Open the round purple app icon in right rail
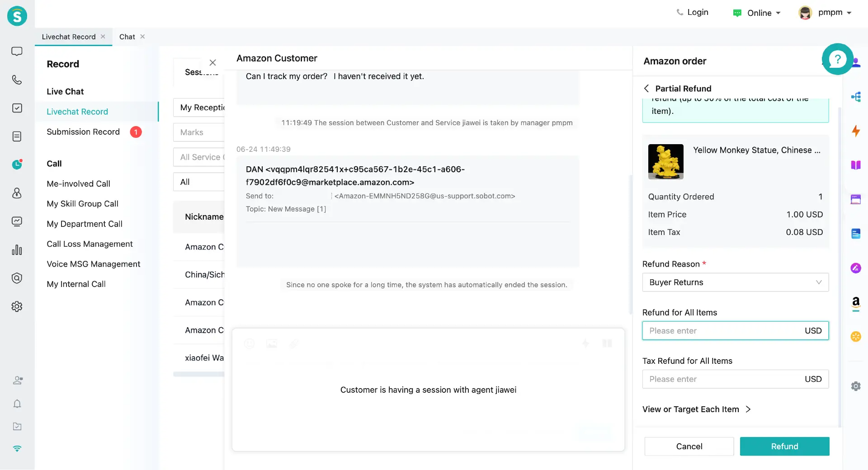 (856, 268)
